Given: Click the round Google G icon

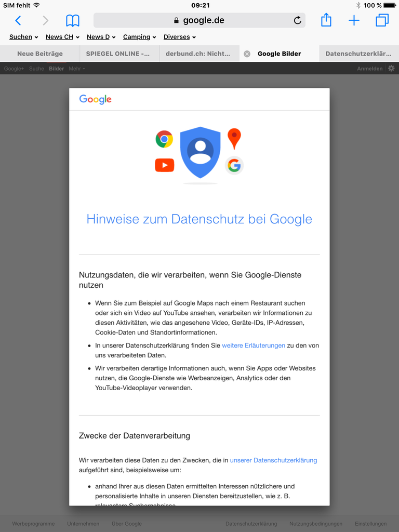Looking at the screenshot, I should 234,166.
